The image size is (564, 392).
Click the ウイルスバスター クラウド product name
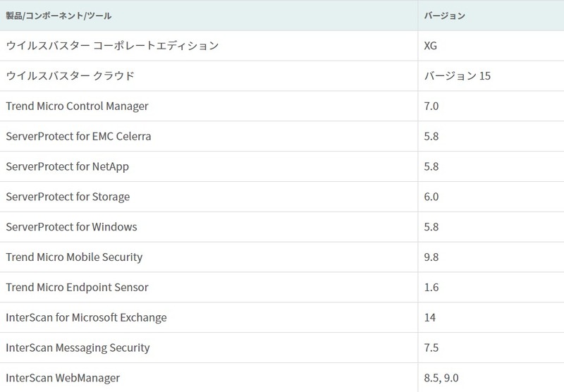[70, 76]
